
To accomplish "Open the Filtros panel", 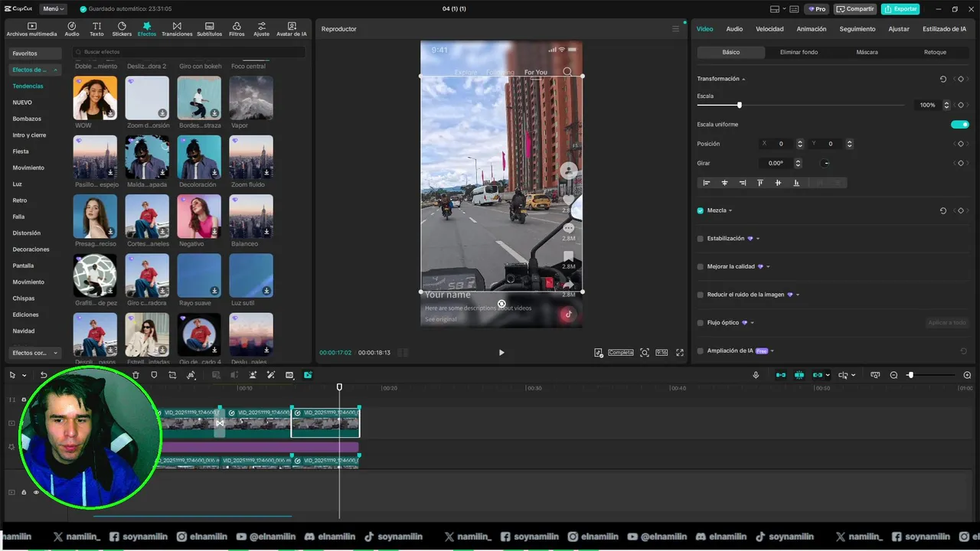I will tap(237, 29).
